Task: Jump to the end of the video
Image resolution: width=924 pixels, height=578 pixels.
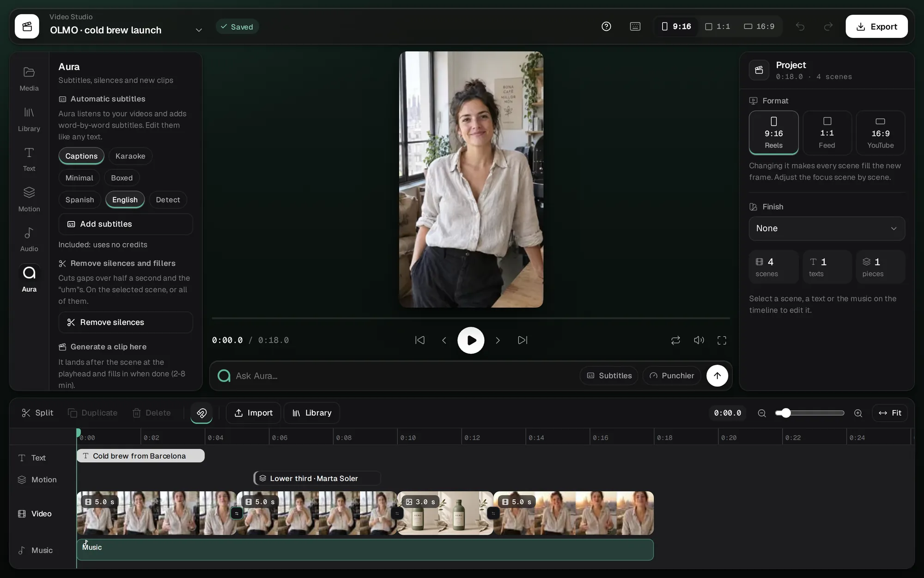Action: 523,340
